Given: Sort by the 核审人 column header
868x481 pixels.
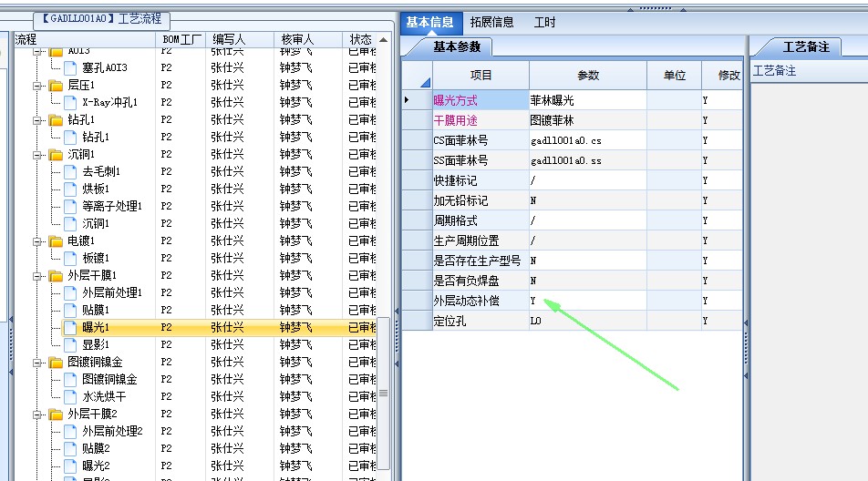Looking at the screenshot, I should 308,39.
